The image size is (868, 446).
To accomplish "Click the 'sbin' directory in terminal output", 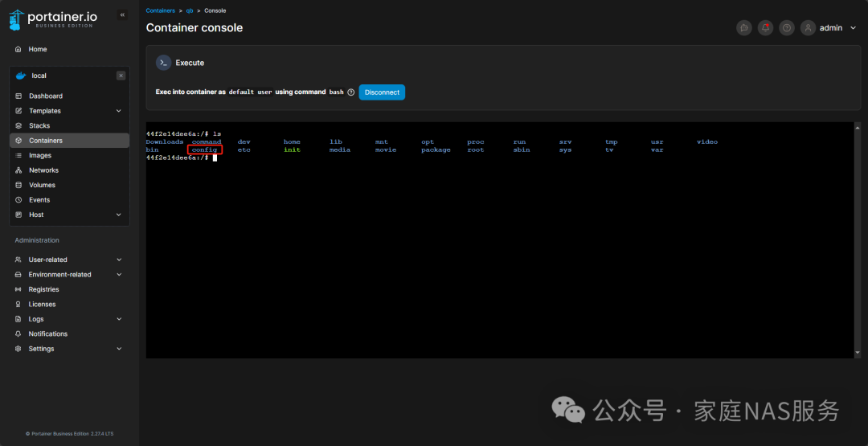I will 521,150.
